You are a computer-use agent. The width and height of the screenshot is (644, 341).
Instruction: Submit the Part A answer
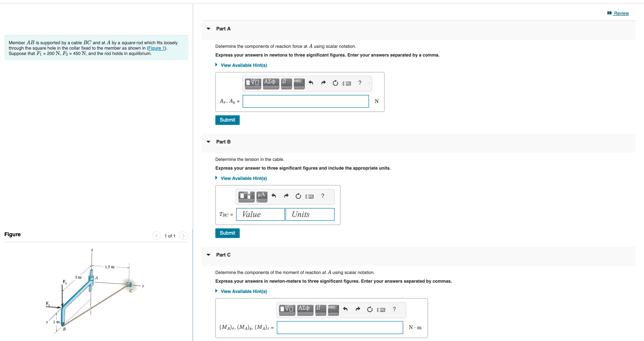tap(227, 120)
